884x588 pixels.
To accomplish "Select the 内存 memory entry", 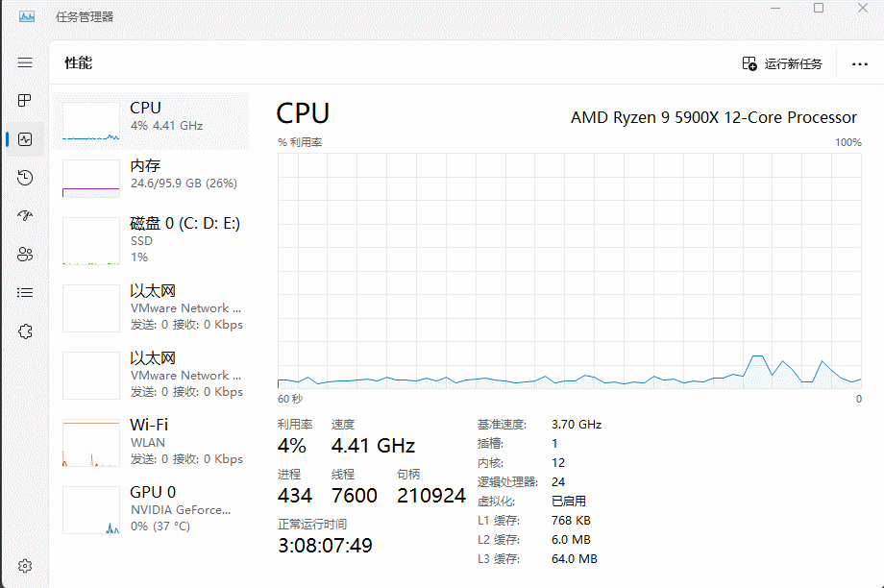I will (x=152, y=179).
